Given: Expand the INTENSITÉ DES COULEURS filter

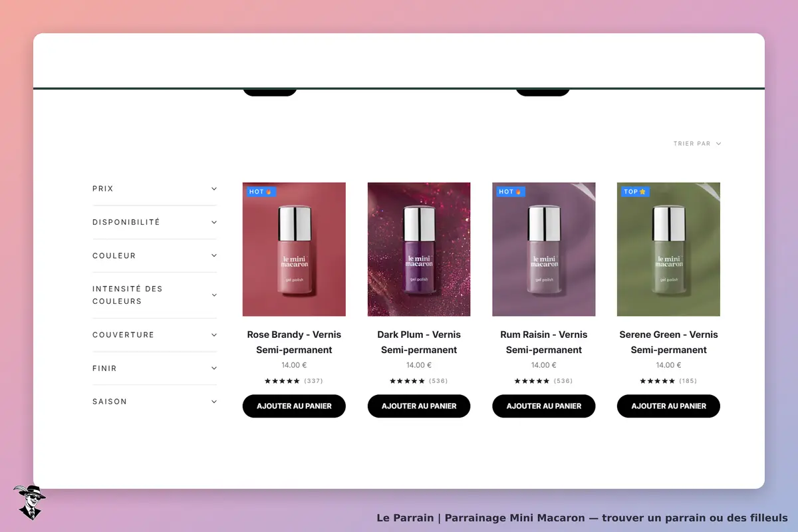Looking at the screenshot, I should 154,295.
